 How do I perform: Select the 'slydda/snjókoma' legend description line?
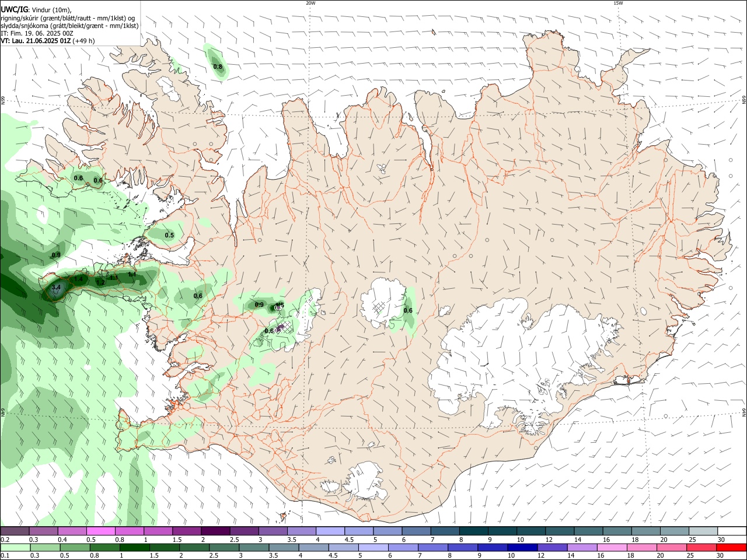pos(69,26)
